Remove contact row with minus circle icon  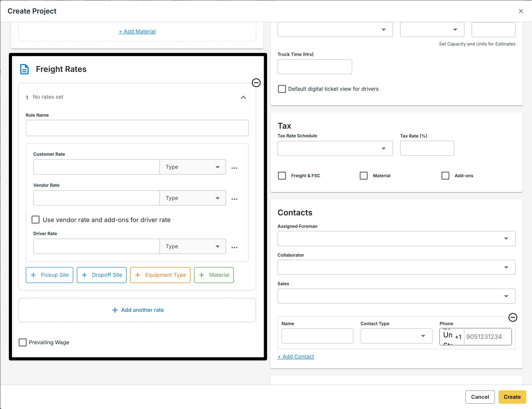click(513, 317)
